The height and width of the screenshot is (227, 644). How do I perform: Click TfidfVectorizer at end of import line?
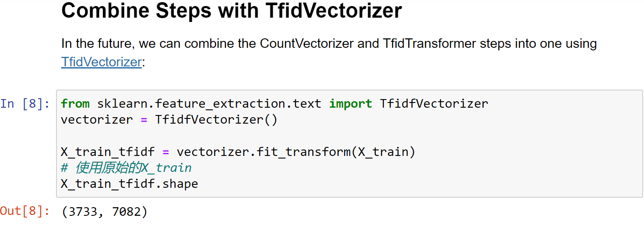tap(434, 104)
